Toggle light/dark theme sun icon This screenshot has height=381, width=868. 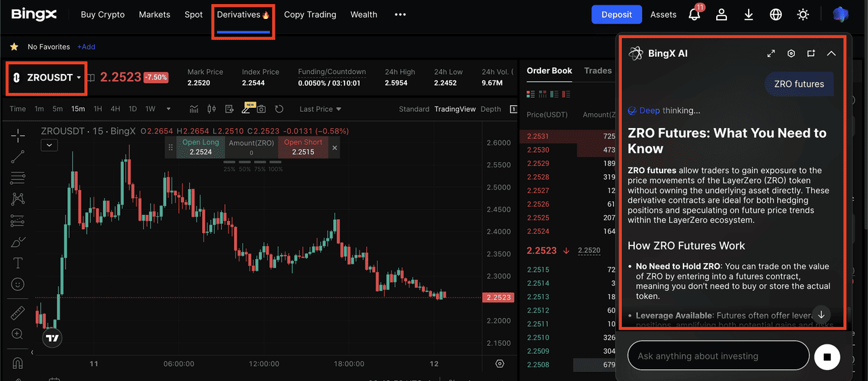click(x=803, y=14)
